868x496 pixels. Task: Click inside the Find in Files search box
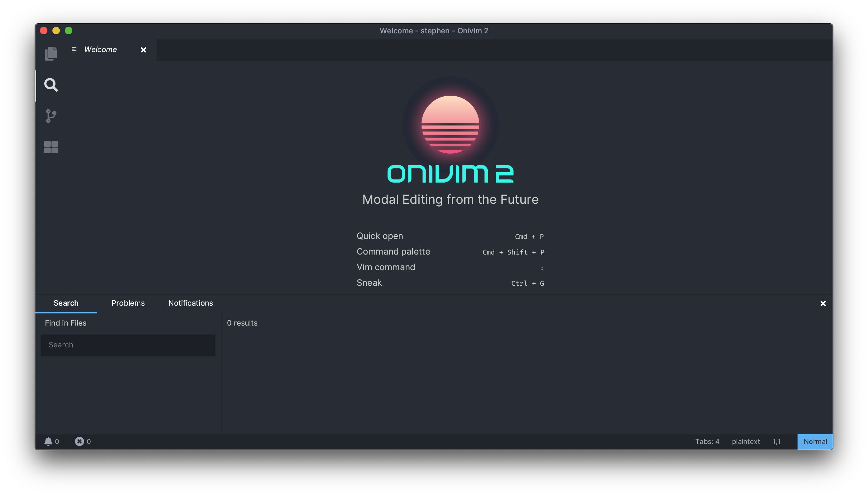click(x=128, y=345)
